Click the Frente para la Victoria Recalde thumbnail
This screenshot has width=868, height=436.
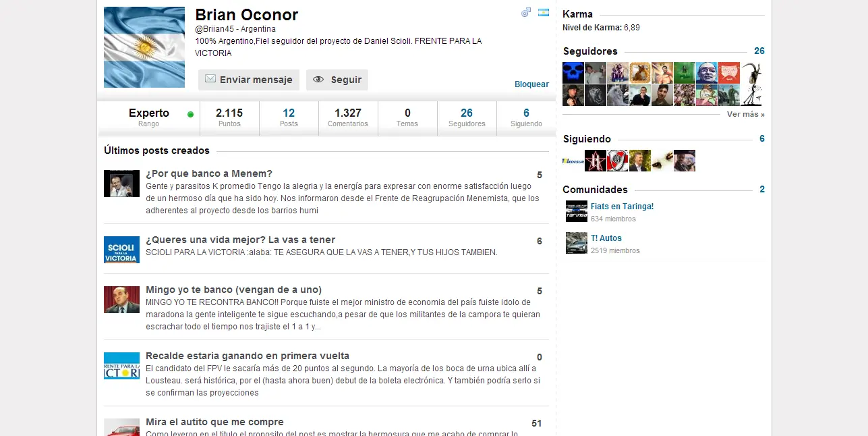(x=121, y=366)
